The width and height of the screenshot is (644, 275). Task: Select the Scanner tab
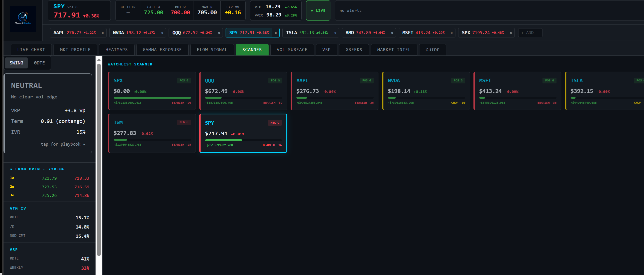[252, 50]
